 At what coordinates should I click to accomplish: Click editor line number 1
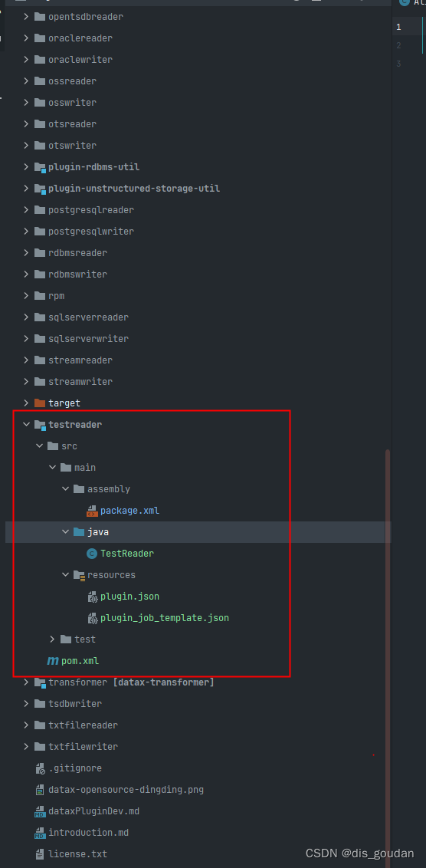(x=399, y=27)
